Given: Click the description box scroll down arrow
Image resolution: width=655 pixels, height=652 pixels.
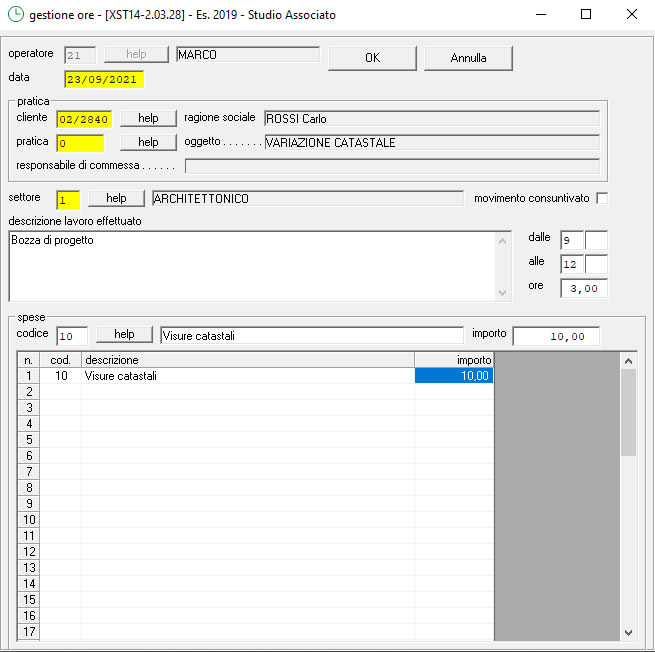Looking at the screenshot, I should tap(503, 292).
